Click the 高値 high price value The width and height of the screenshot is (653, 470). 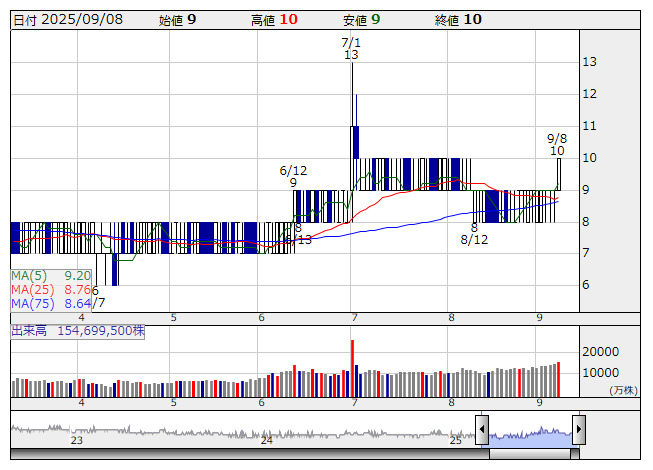(288, 19)
